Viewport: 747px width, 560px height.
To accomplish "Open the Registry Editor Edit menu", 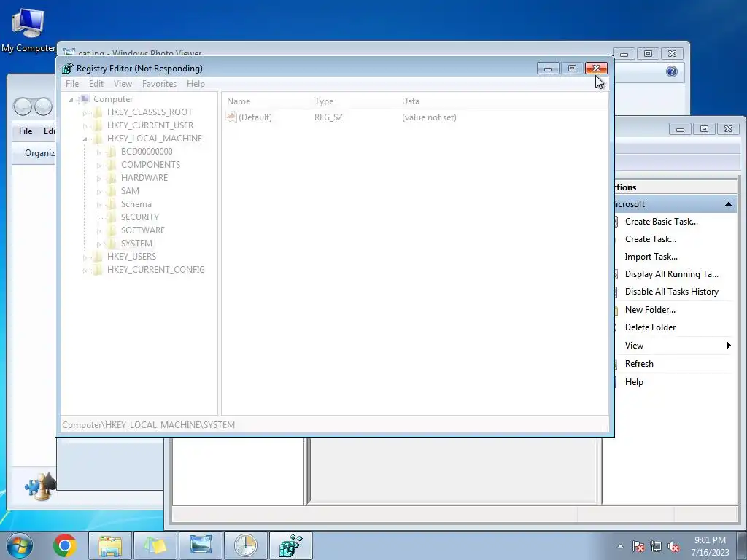I will coord(96,84).
